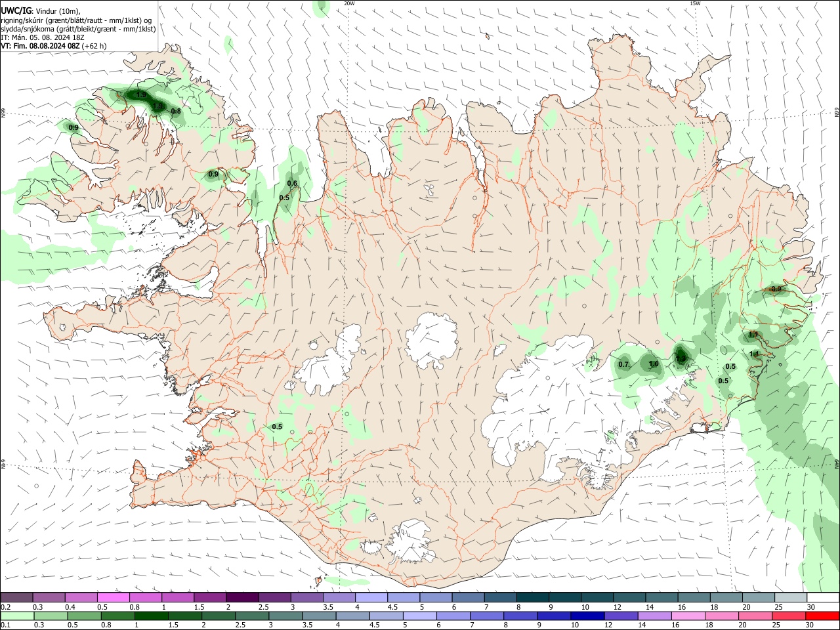Pick the darkest purple upper swatch between 2 and 2.5
Viewport: 840px width, 630px height.
[x=242, y=597]
